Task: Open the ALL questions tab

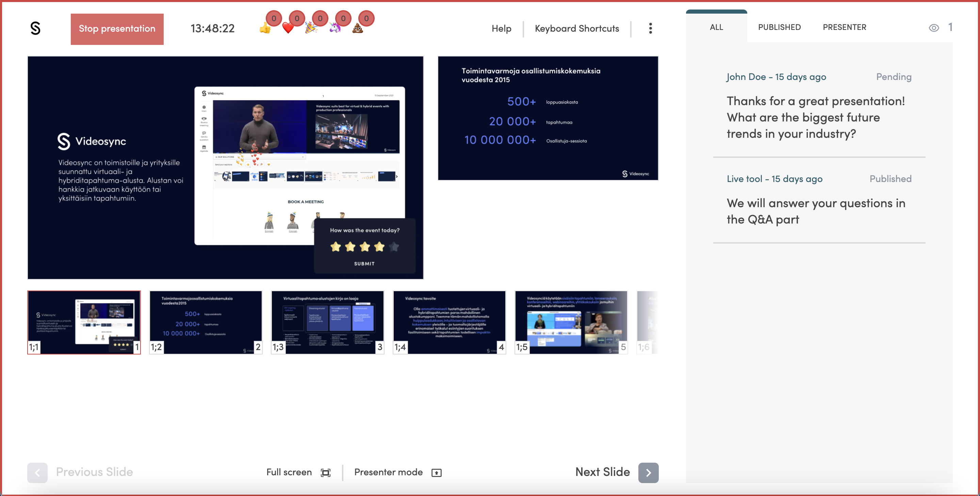Action: (x=716, y=27)
